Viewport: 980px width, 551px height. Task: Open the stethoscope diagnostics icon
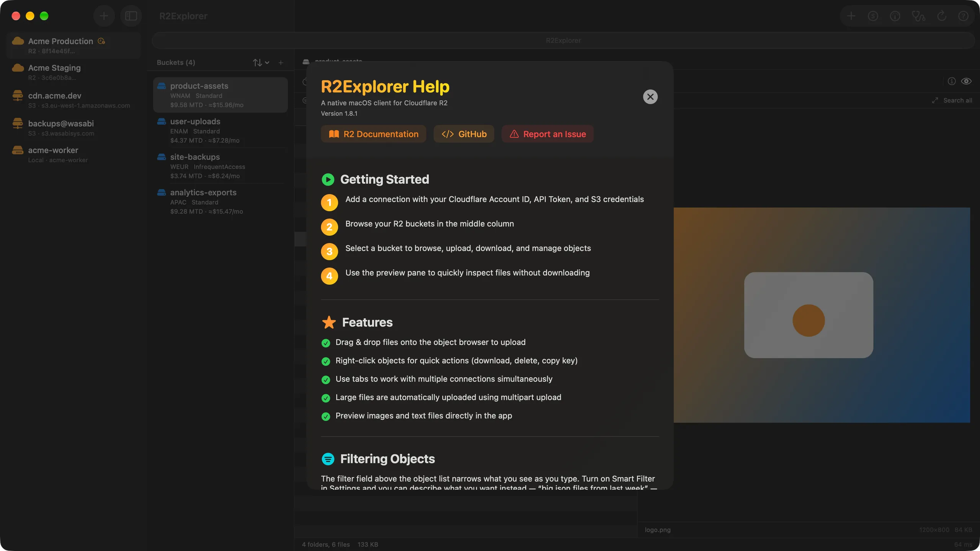click(918, 16)
